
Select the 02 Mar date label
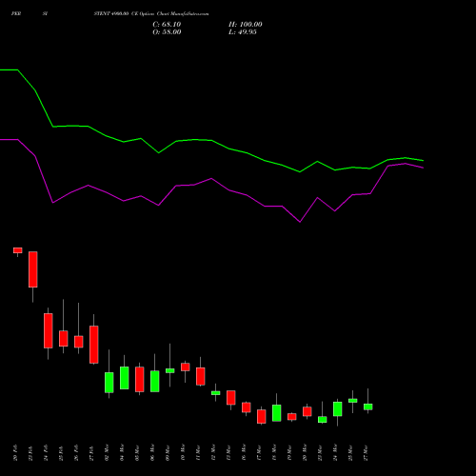coord(108,453)
